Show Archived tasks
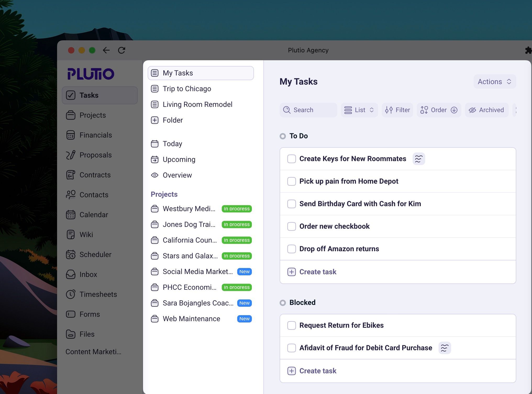Viewport: 532px width, 394px height. [486, 110]
